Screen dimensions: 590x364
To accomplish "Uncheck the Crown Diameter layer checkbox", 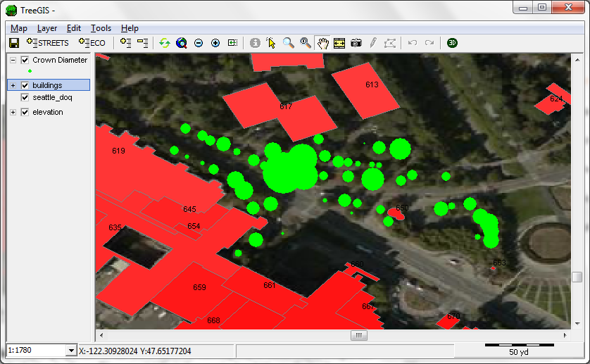I will pos(25,61).
